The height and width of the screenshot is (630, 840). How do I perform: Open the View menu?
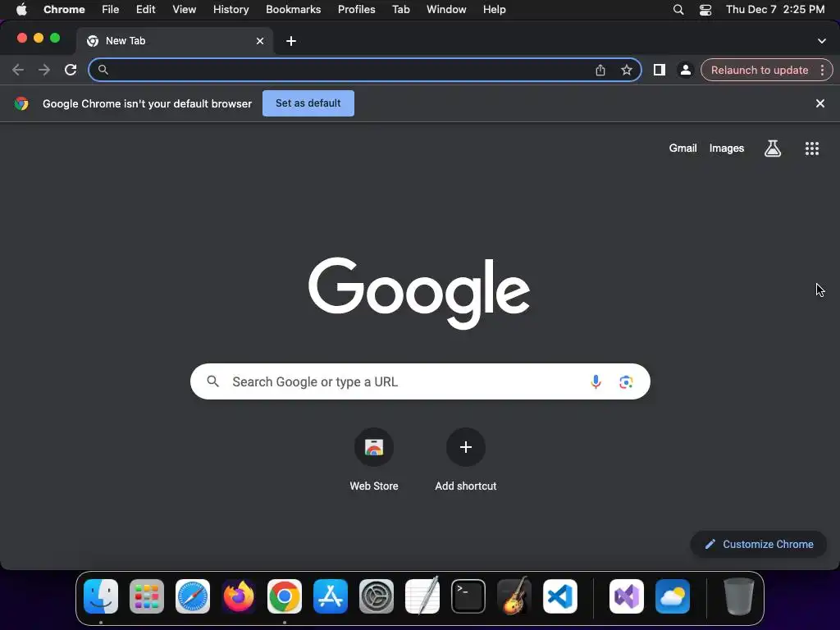(184, 10)
